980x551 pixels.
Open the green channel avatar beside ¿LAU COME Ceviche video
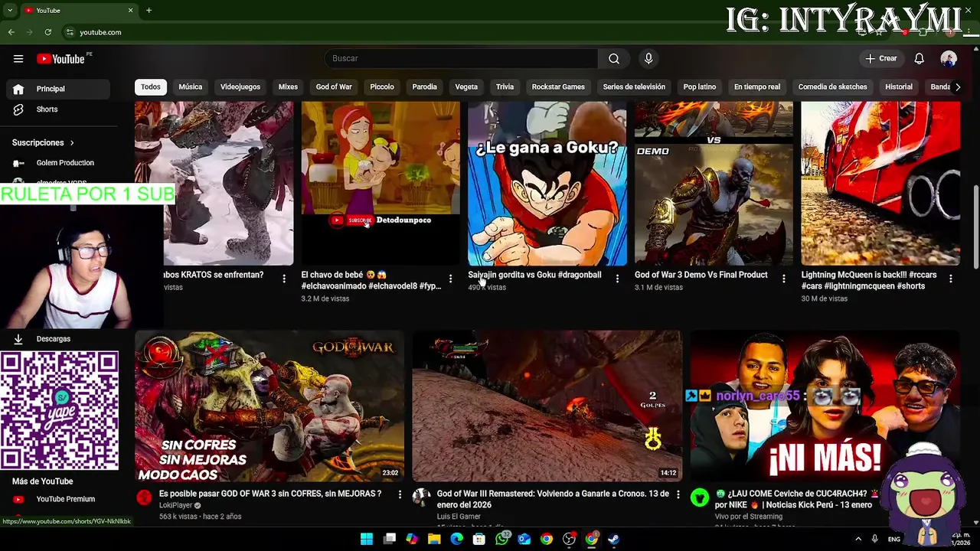pos(699,498)
